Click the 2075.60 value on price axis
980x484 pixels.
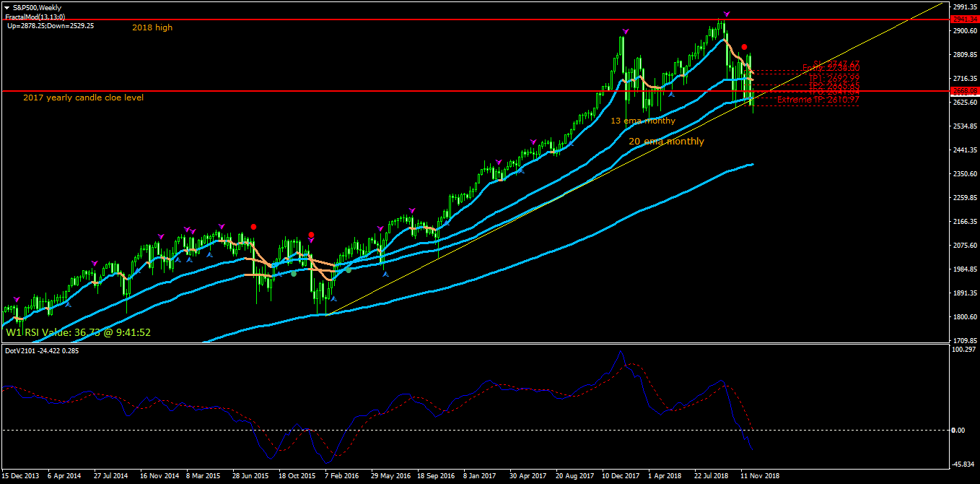[966, 246]
